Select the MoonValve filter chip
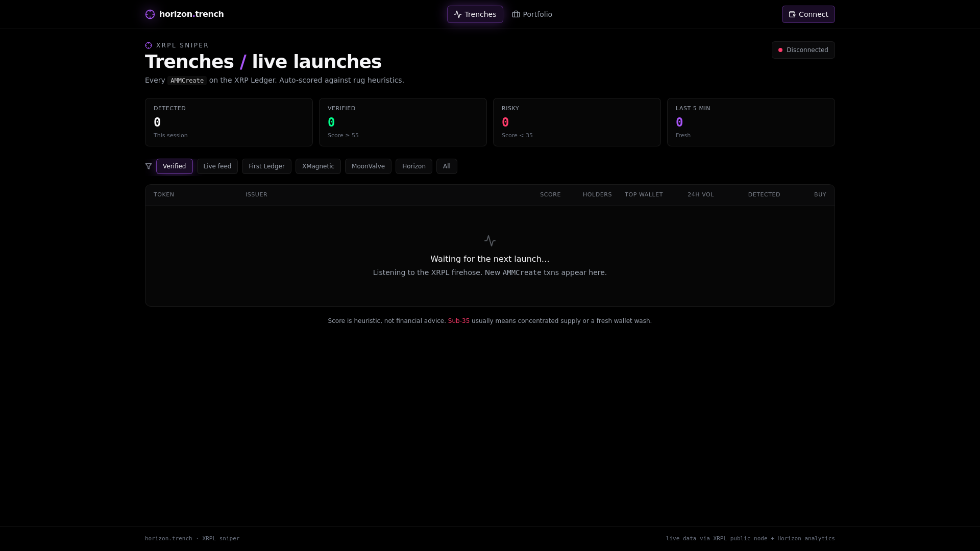980x551 pixels. (368, 166)
